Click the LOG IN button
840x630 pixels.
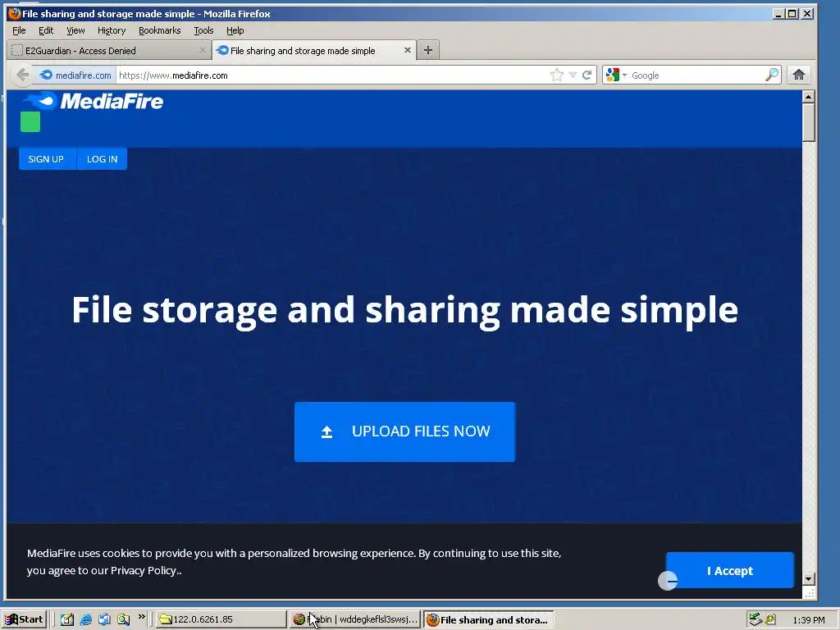tap(102, 159)
